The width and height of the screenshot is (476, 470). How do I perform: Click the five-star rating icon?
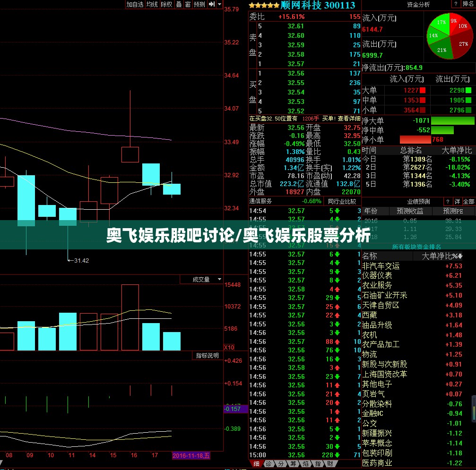click(x=264, y=6)
